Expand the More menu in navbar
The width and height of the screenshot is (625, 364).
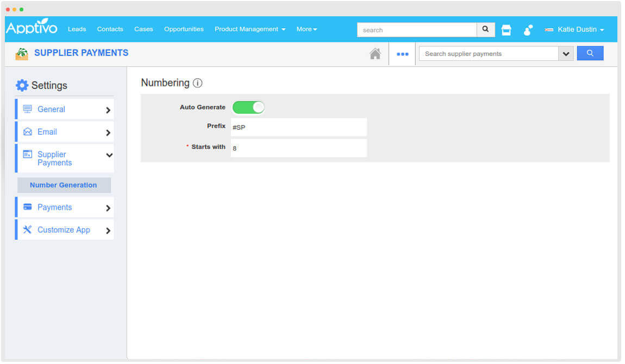(x=307, y=29)
